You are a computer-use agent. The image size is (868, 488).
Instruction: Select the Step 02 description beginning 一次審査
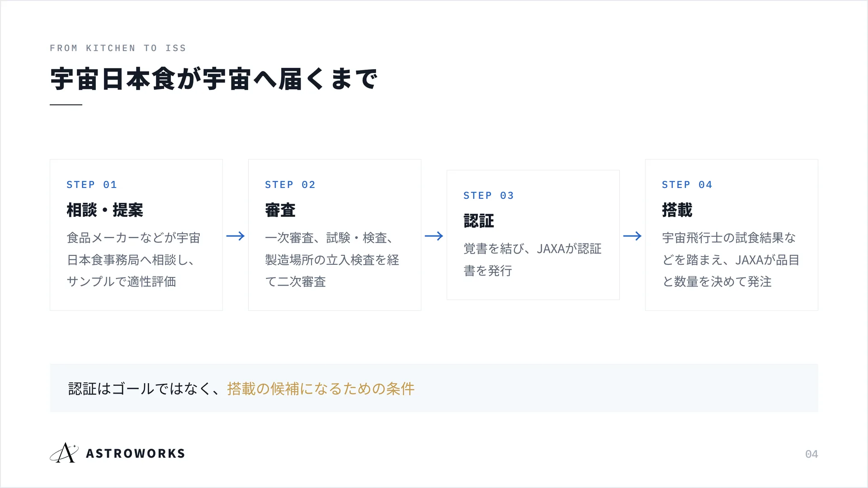332,260
